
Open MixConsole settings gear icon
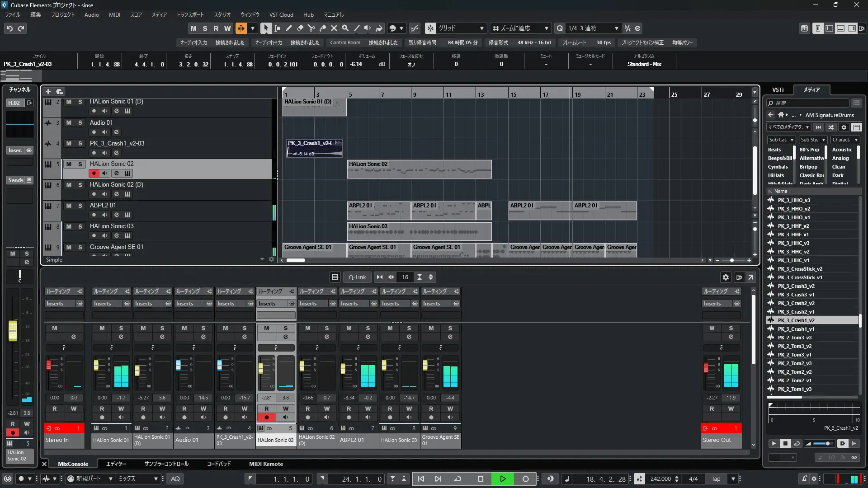[x=726, y=277]
